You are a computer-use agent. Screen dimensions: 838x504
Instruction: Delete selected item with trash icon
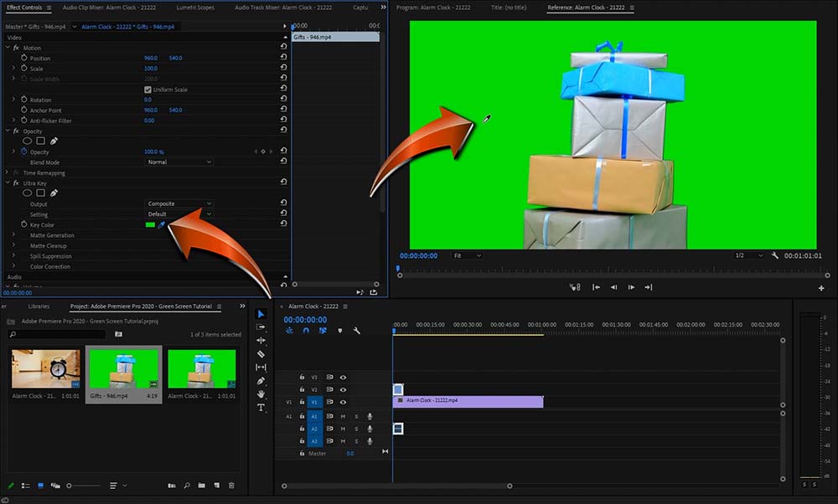pos(231,486)
